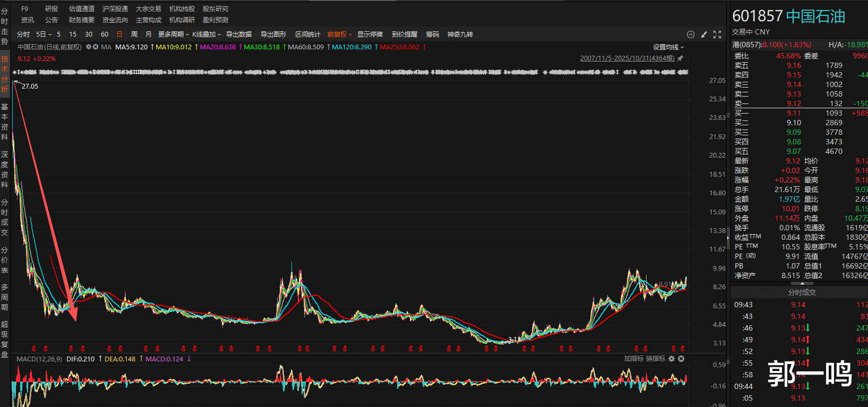
Task: Collapse the chart toolbar with the circled up arrow
Action: click(x=691, y=34)
